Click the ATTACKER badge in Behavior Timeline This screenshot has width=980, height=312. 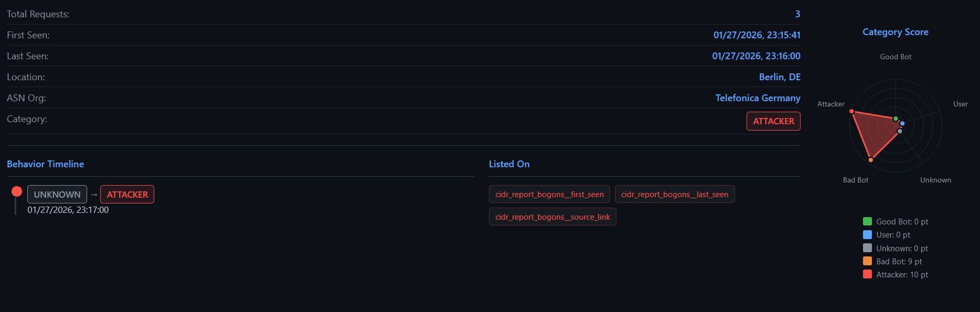(127, 195)
